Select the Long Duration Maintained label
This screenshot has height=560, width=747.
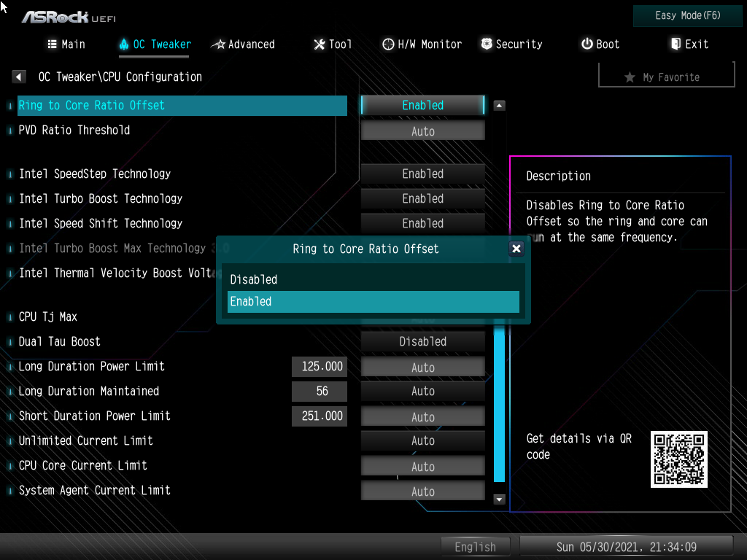(x=88, y=391)
